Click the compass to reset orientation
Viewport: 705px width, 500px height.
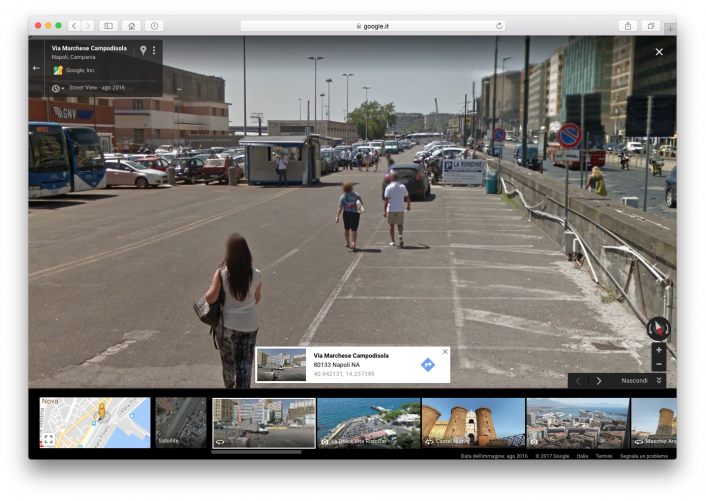[658, 328]
